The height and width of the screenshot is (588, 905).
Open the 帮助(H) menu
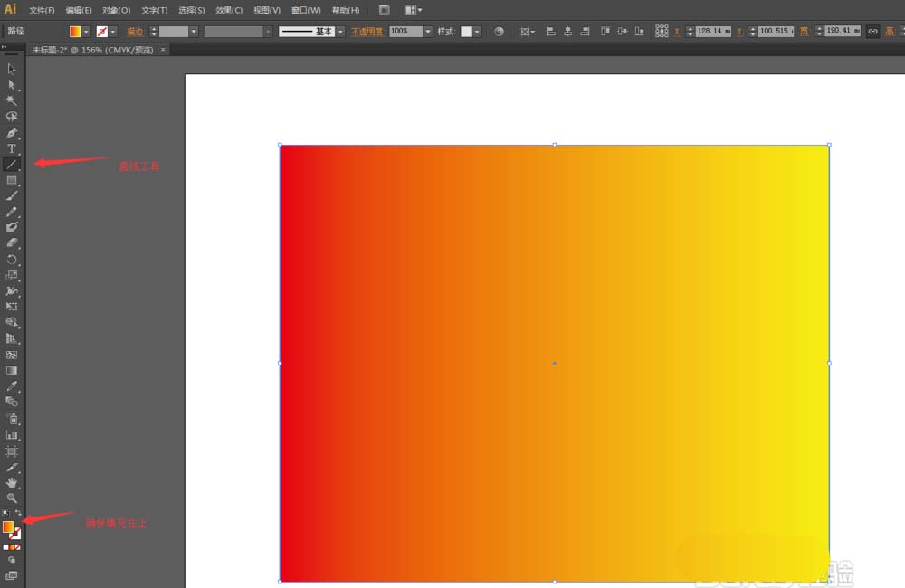point(345,10)
